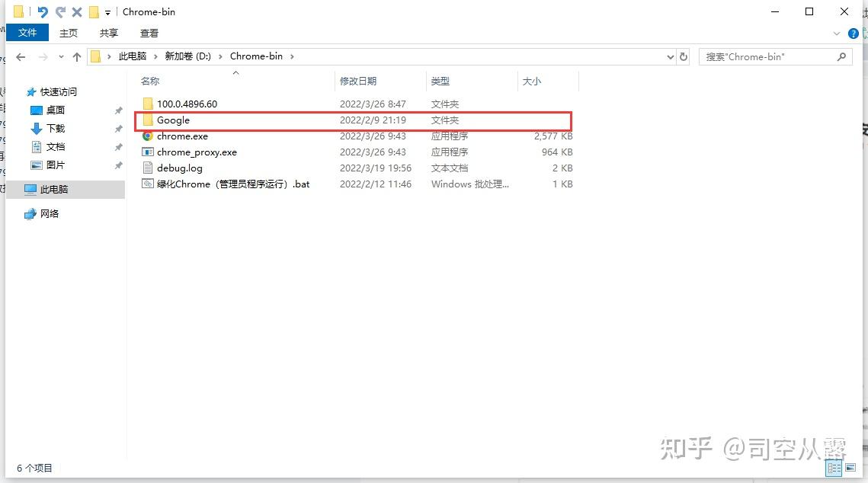Viewport: 868px width, 483px height.
Task: Click the blue Help question mark icon
Action: click(853, 34)
